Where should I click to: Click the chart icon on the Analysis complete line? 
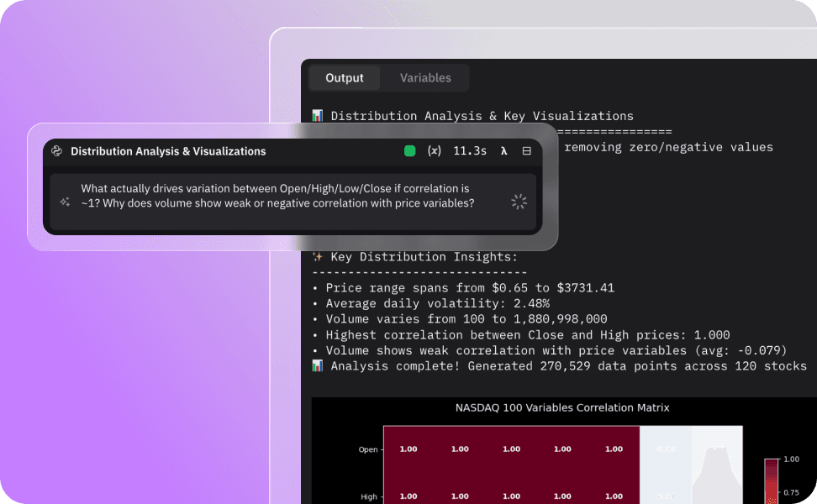[x=317, y=365]
